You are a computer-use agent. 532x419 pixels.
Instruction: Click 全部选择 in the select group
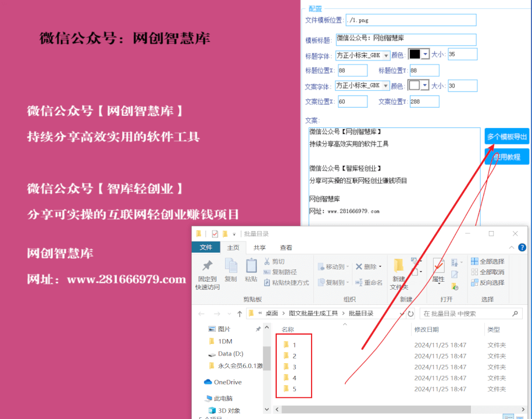[x=488, y=261]
